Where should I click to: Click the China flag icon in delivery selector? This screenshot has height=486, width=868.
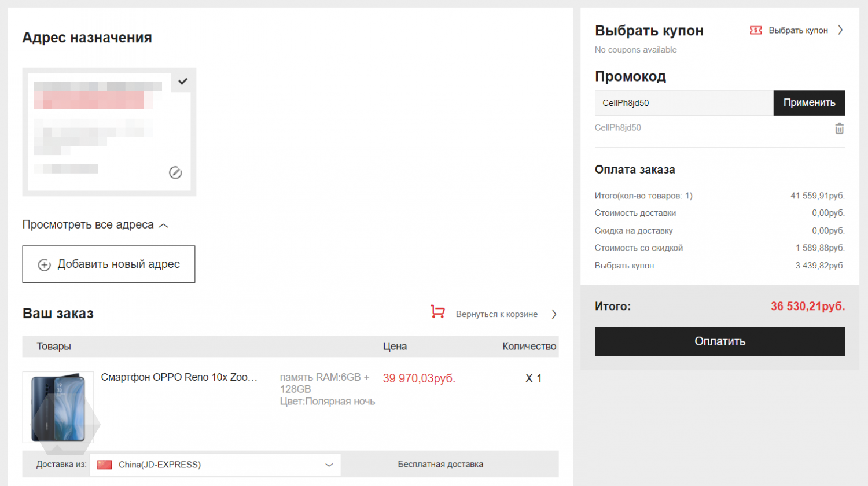104,465
